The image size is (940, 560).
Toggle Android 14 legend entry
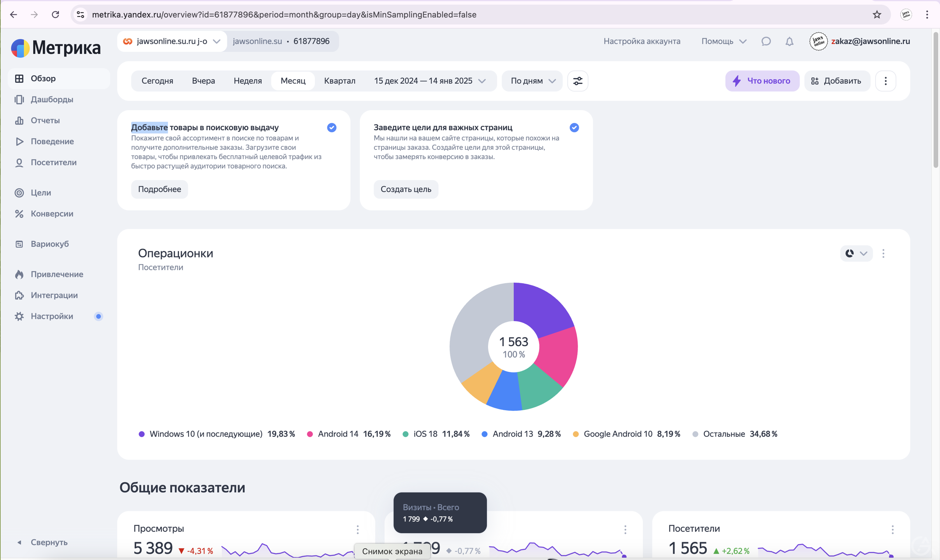[349, 434]
